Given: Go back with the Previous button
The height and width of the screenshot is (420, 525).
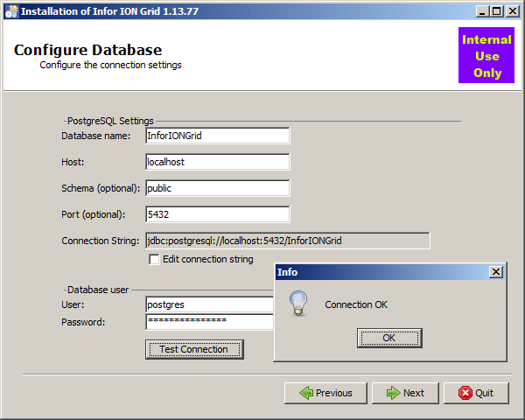Looking at the screenshot, I should 325,393.
